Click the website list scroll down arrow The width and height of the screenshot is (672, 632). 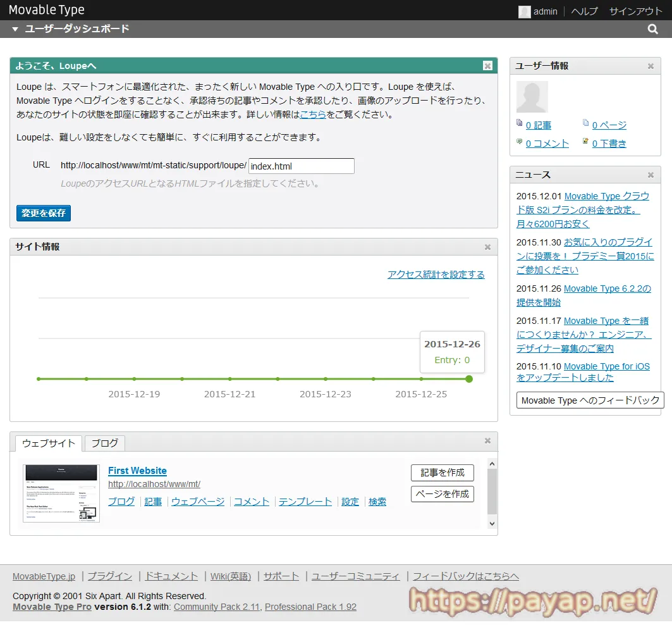[492, 524]
